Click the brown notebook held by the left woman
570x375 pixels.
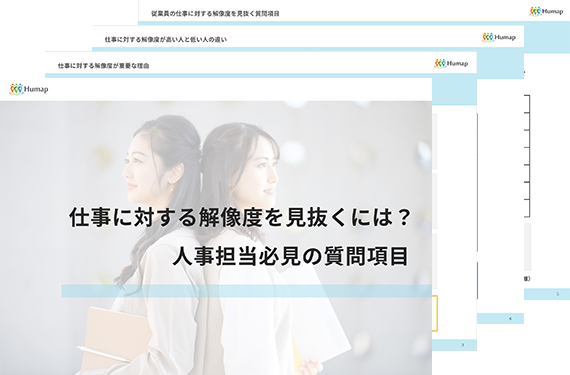[x=116, y=340]
